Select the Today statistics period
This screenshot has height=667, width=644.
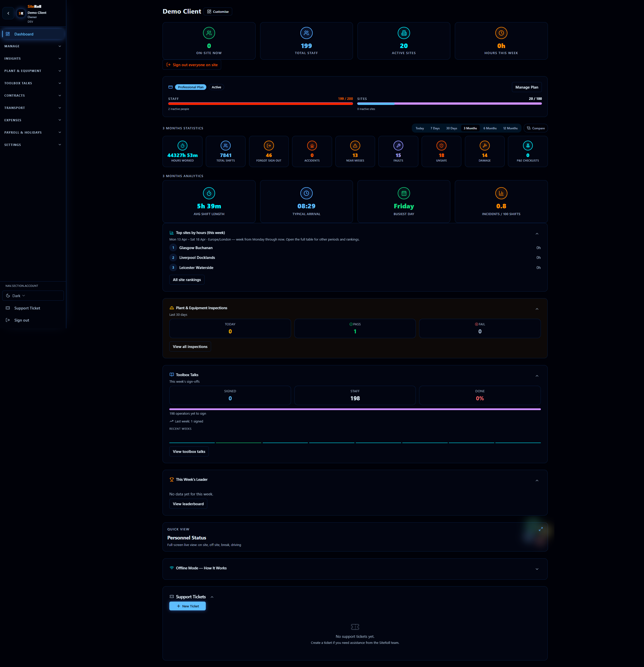pyautogui.click(x=419, y=128)
